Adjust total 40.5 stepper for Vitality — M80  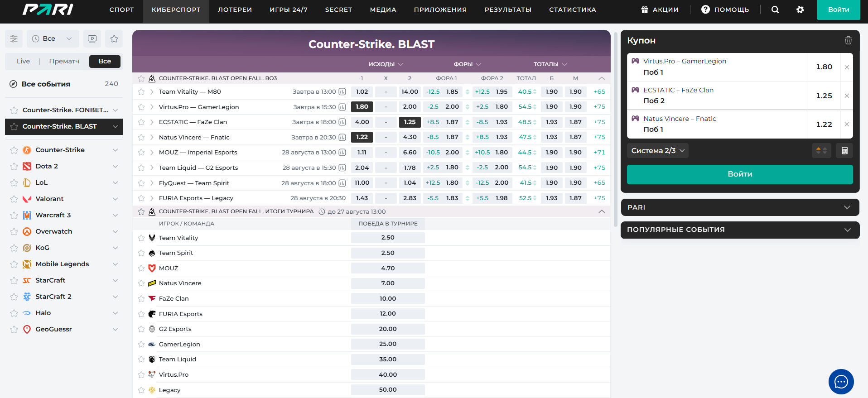pos(535,92)
